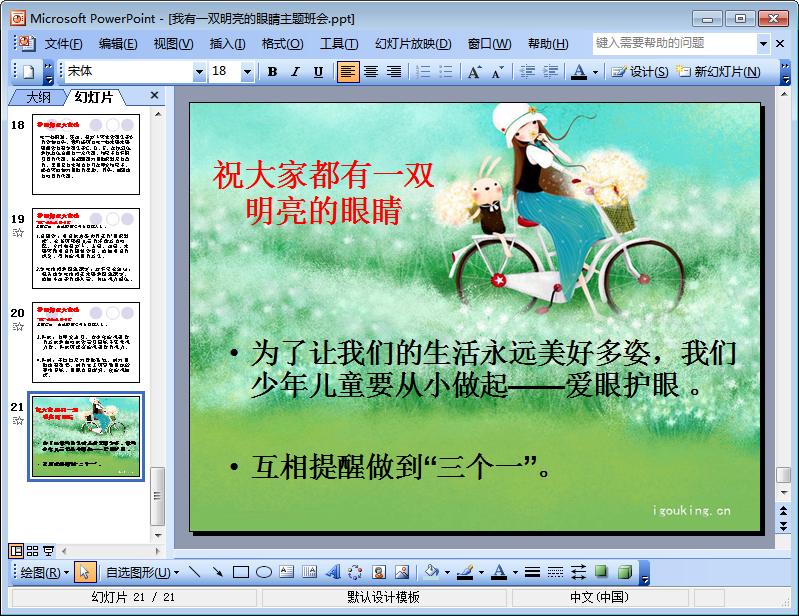Switch to 大纲 outline tab
This screenshot has width=799, height=616.
[38, 97]
